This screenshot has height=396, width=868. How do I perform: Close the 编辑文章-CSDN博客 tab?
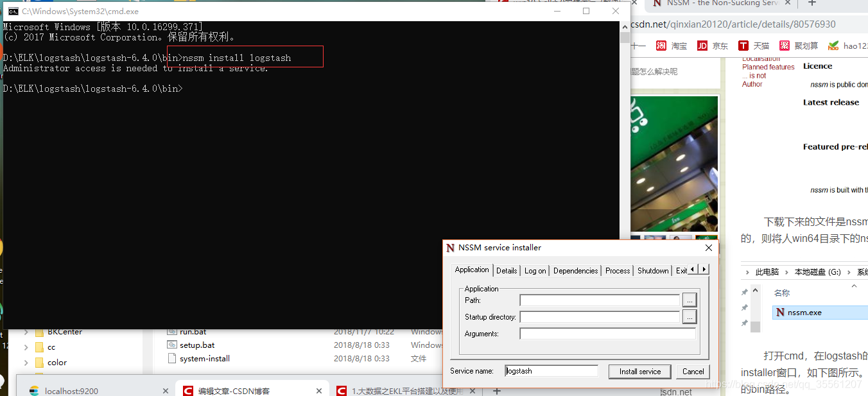tap(319, 391)
